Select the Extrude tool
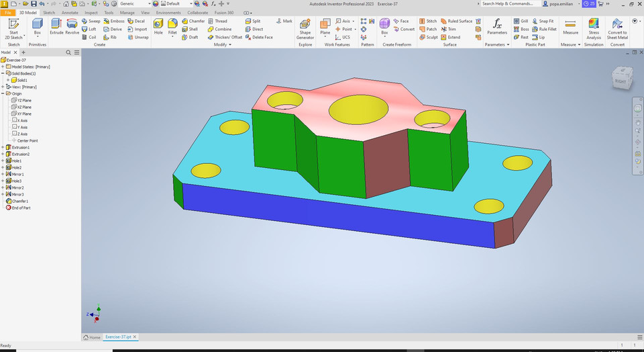Viewport: 644px width, 352px height. click(56, 27)
